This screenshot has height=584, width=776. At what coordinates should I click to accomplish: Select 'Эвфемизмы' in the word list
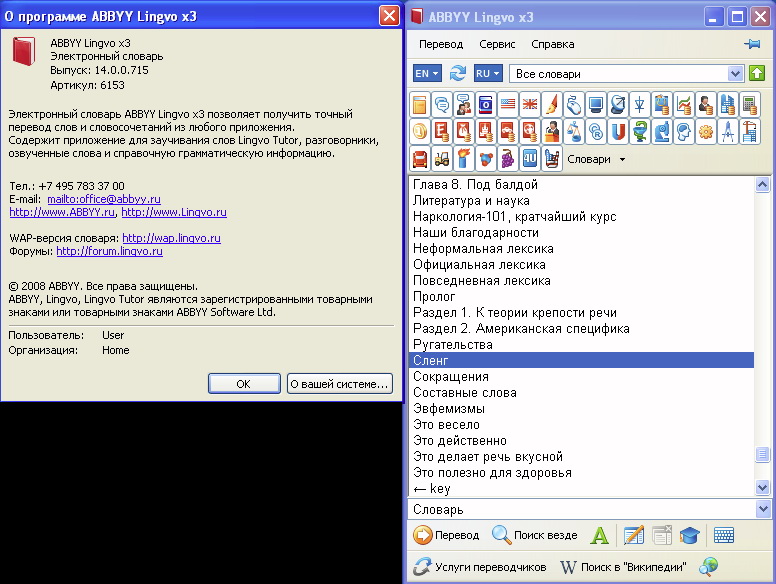coord(582,408)
